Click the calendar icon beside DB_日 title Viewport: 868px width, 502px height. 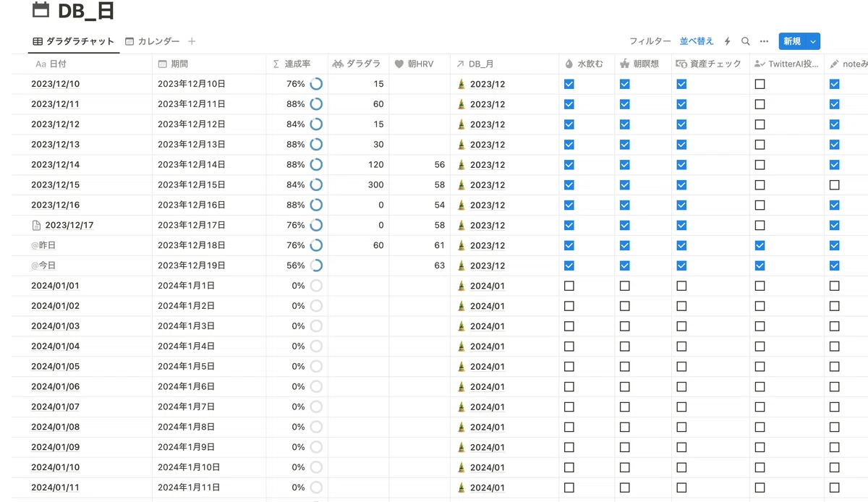tap(41, 10)
